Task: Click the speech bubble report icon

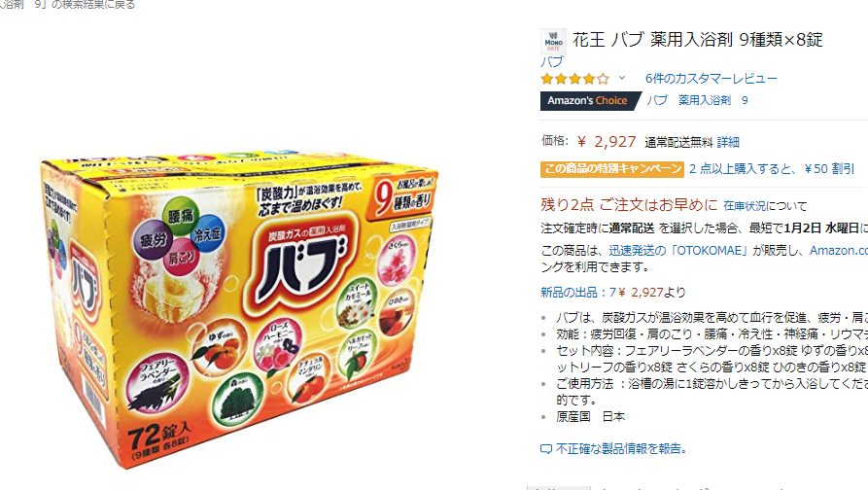Action: click(546, 449)
